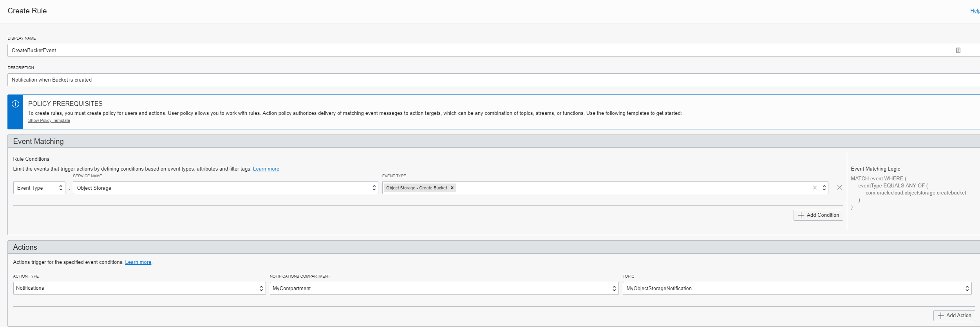The image size is (980, 327).
Task: Click the info icon in Policy Prerequisites banner
Action: (x=15, y=104)
